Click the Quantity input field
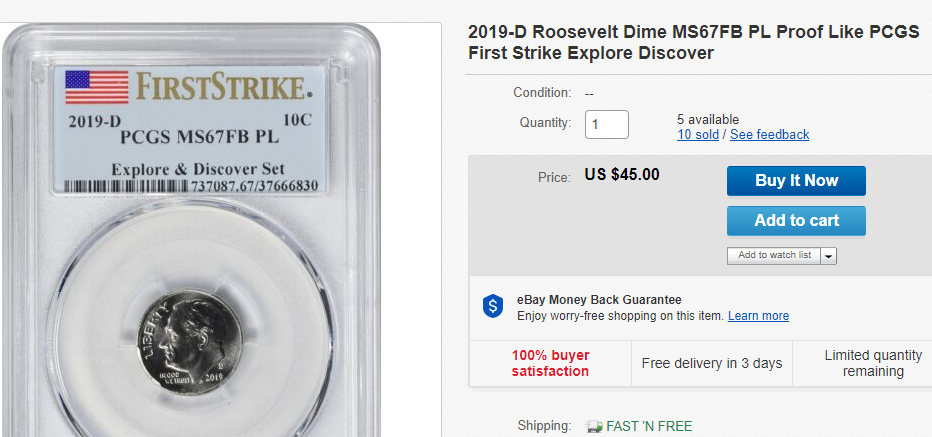This screenshot has width=932, height=437. point(606,125)
